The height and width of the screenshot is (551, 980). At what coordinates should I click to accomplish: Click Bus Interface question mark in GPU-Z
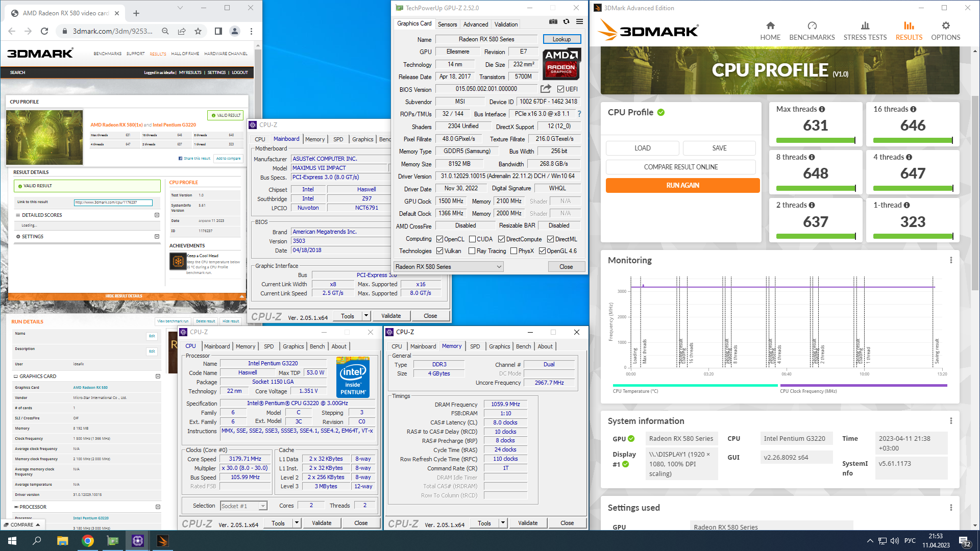coord(579,114)
